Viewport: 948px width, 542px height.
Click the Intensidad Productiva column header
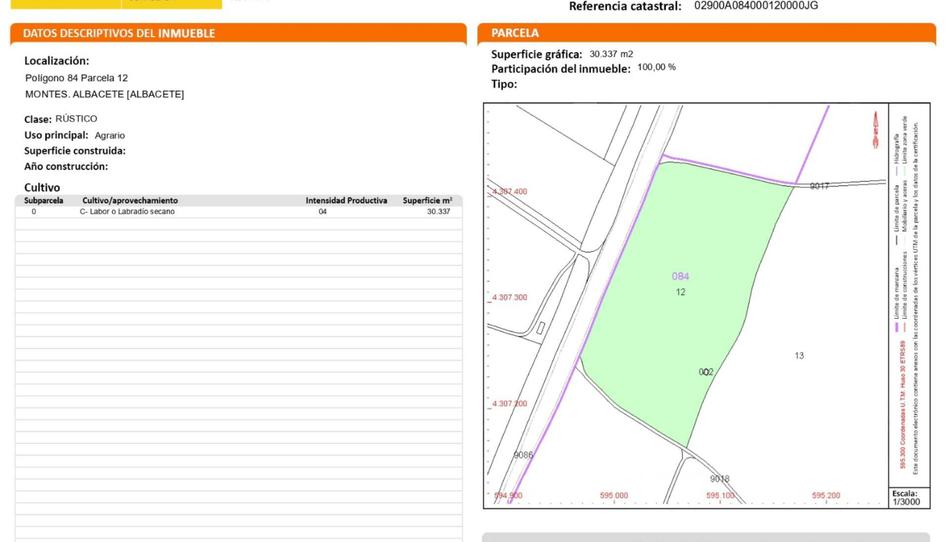tap(346, 200)
